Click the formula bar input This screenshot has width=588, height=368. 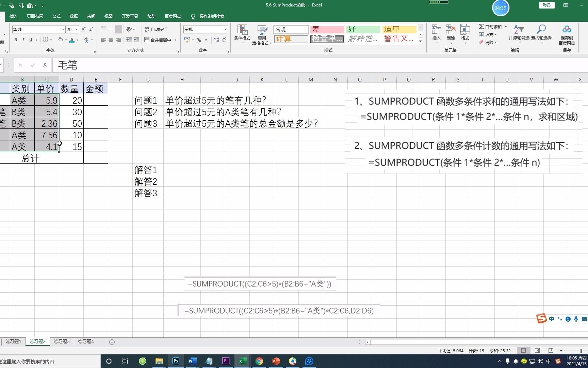pyautogui.click(x=320, y=65)
